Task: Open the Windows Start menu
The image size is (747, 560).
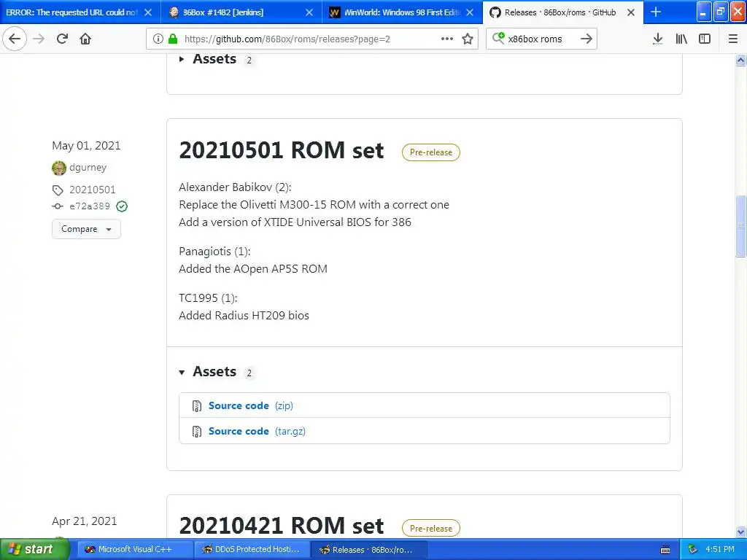Action: (35, 550)
